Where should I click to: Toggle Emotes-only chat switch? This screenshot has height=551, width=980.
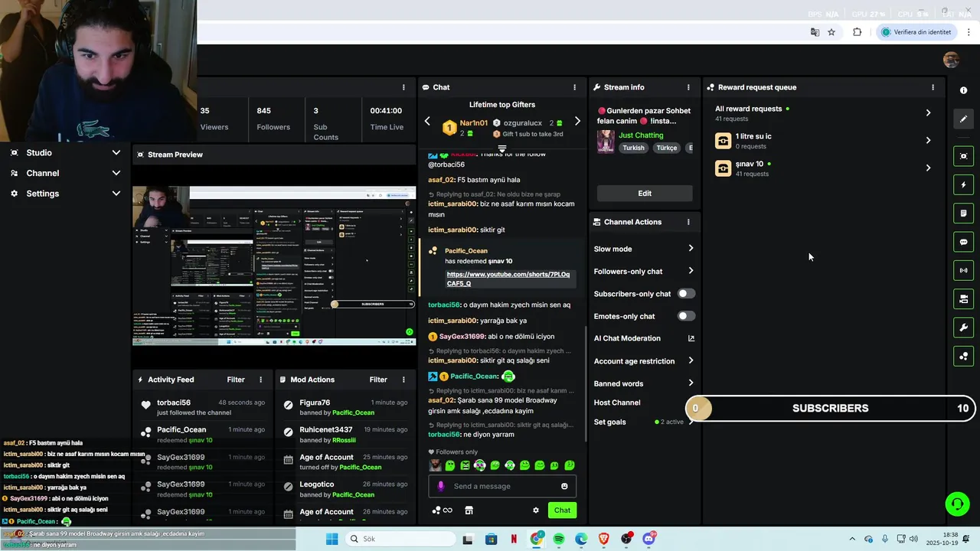click(x=686, y=316)
